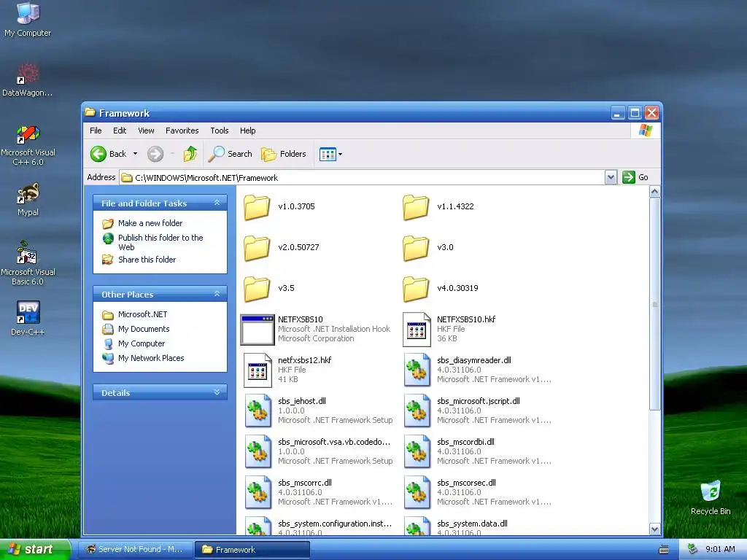This screenshot has width=747, height=560.
Task: Go to My Documents in Other Places
Action: click(x=144, y=329)
